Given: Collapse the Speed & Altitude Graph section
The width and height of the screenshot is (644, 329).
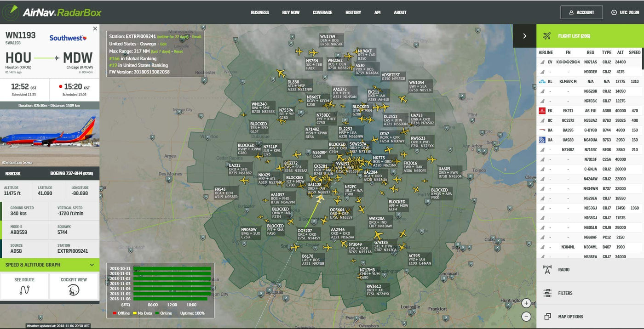Looking at the screenshot, I should coord(92,265).
